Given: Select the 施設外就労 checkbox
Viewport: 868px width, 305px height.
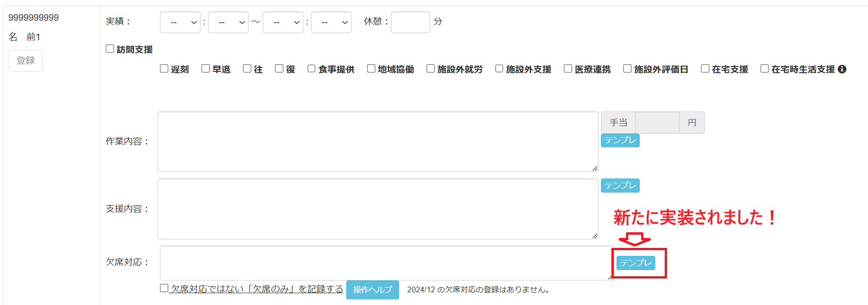Looking at the screenshot, I should click(x=431, y=69).
